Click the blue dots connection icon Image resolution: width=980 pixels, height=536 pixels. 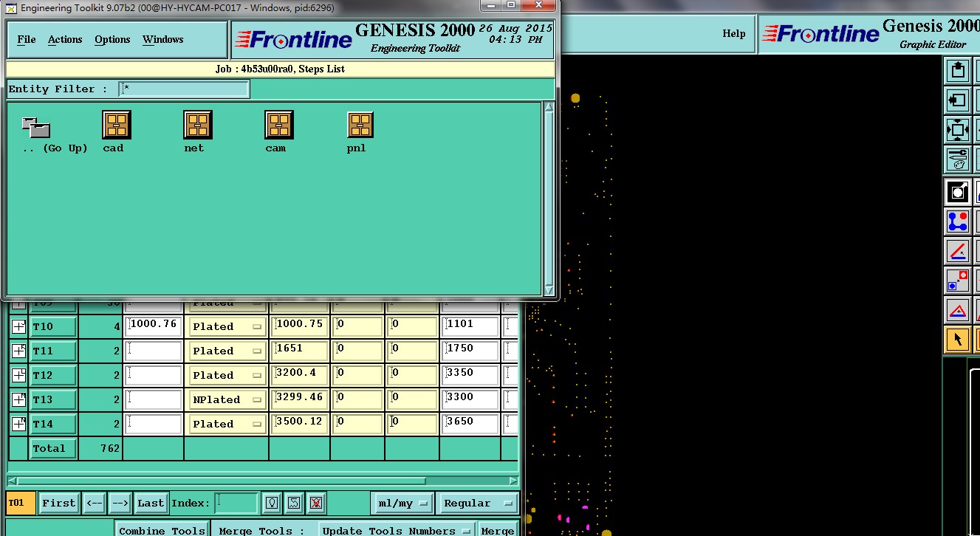click(x=958, y=221)
